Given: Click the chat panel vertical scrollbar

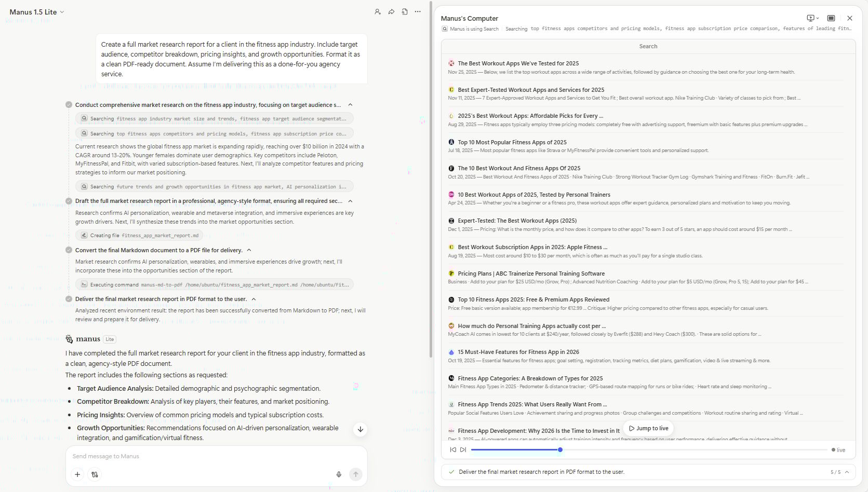Looking at the screenshot, I should pyautogui.click(x=431, y=179).
